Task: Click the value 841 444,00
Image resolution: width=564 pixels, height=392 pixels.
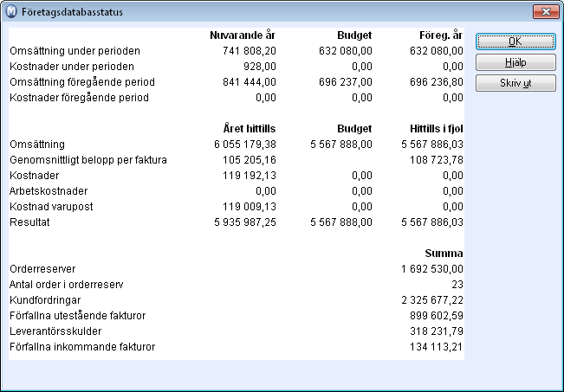Action: coord(250,82)
